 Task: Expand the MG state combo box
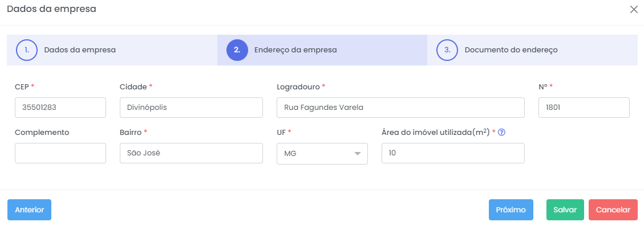[322, 153]
